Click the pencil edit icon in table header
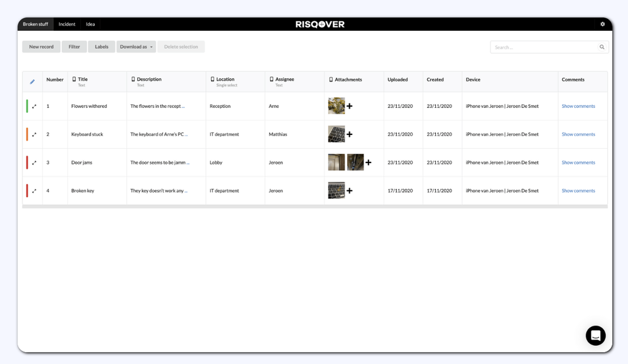The image size is (628, 364). pyautogui.click(x=33, y=81)
